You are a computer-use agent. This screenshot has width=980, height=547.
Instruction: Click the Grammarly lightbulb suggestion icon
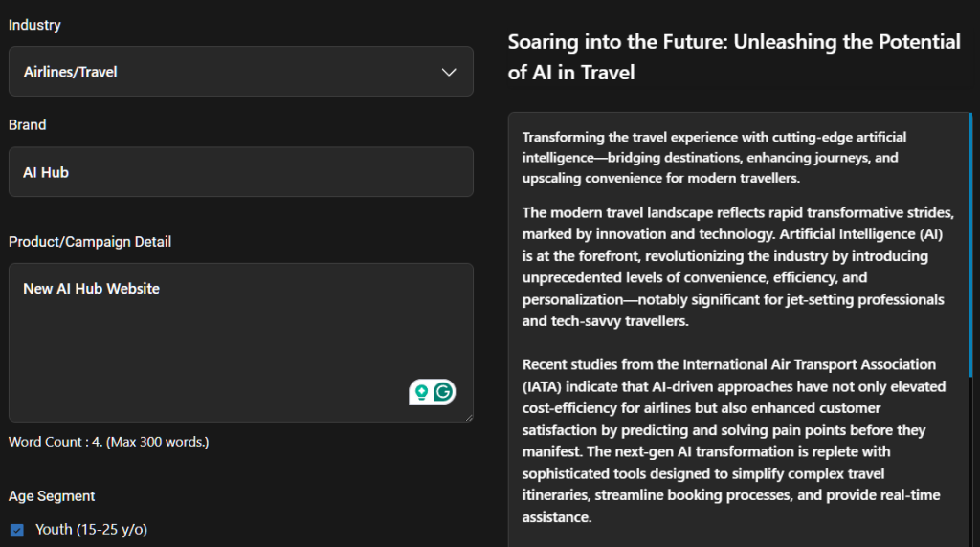(421, 391)
